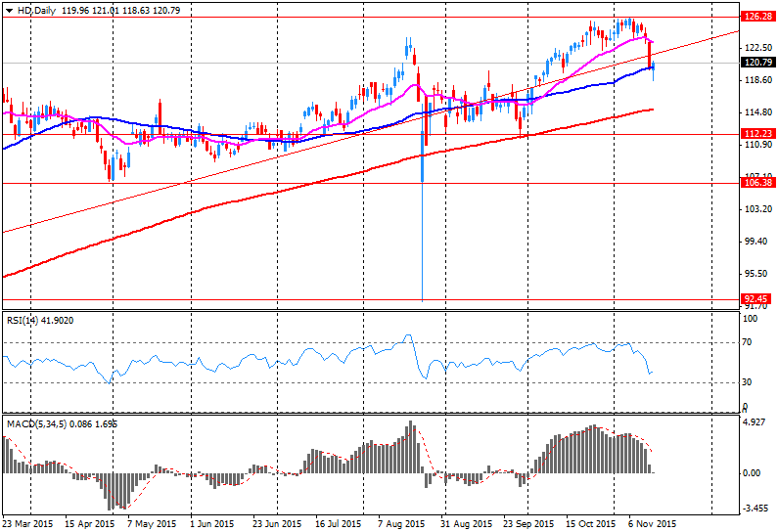Click the 4.927 value on MACD scale
Image resolution: width=778 pixels, height=532 pixels.
click(x=754, y=422)
